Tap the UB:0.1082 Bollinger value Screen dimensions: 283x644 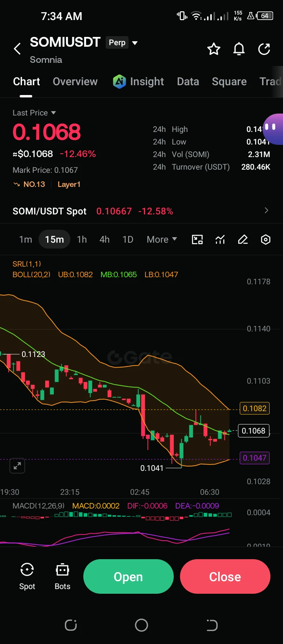click(75, 274)
